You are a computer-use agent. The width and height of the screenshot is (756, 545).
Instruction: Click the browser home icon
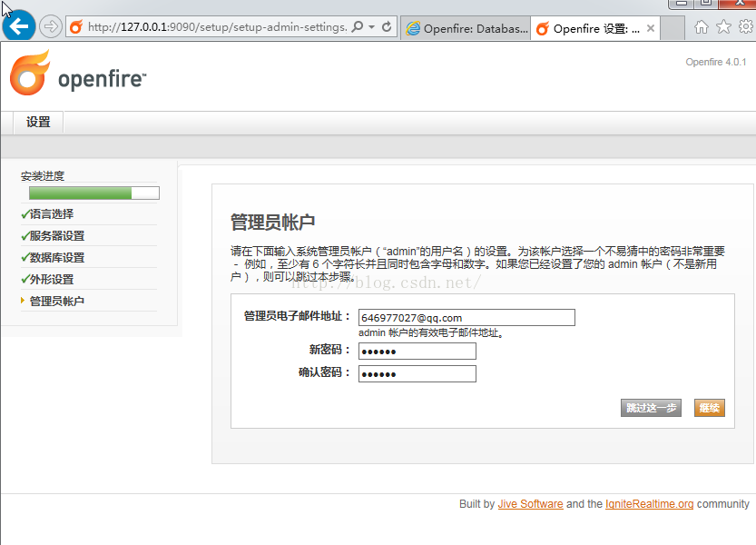(x=701, y=27)
